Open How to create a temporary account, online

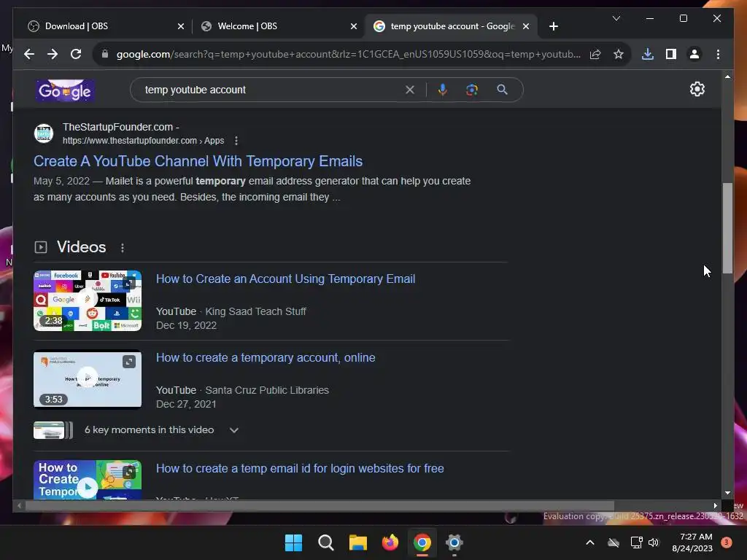point(266,357)
